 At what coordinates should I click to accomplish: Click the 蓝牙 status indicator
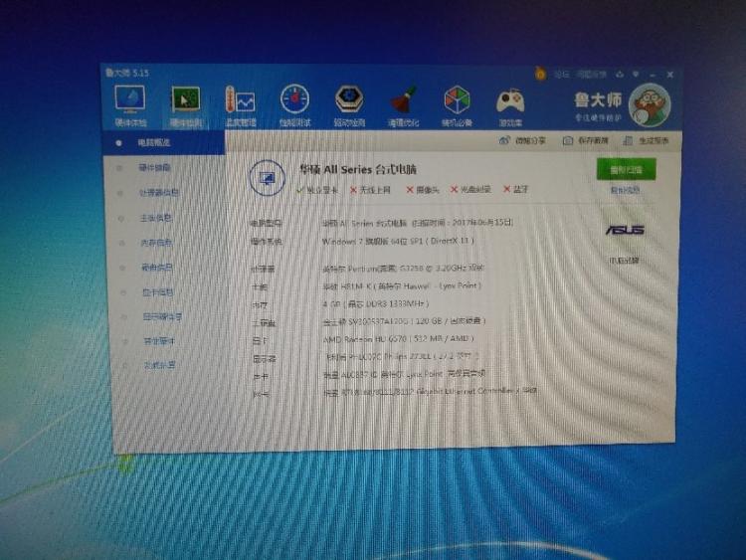(515, 189)
